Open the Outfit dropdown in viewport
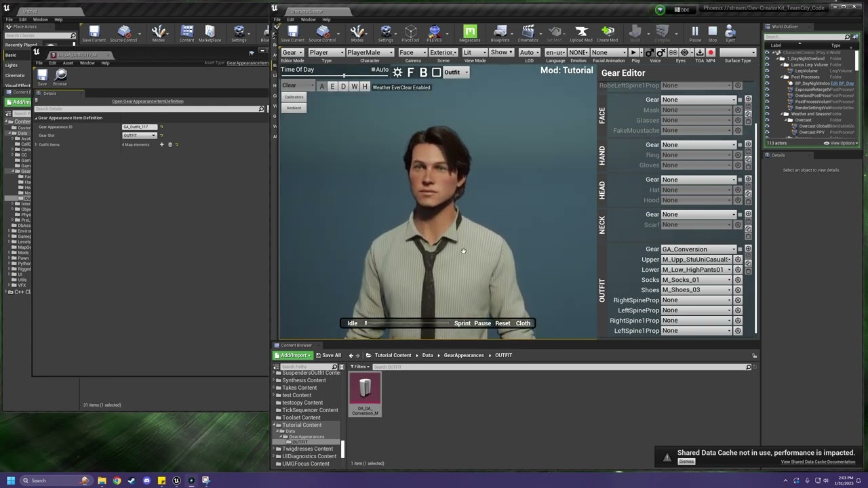This screenshot has width=868, height=488. click(456, 73)
